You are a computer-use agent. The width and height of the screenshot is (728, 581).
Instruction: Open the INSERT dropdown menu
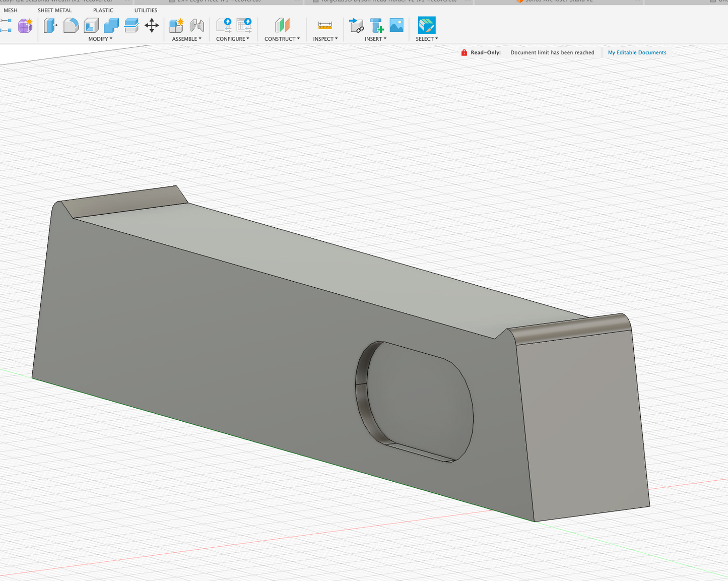[376, 39]
